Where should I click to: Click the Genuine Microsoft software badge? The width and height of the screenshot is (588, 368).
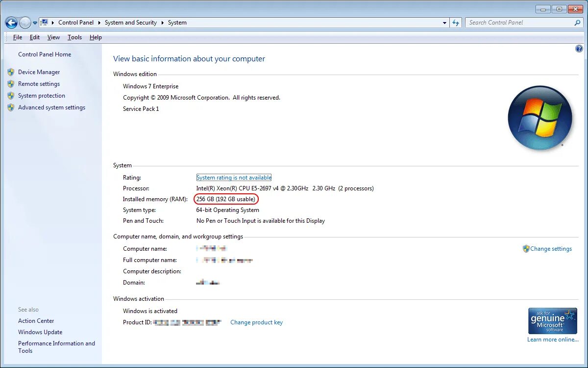pos(552,321)
